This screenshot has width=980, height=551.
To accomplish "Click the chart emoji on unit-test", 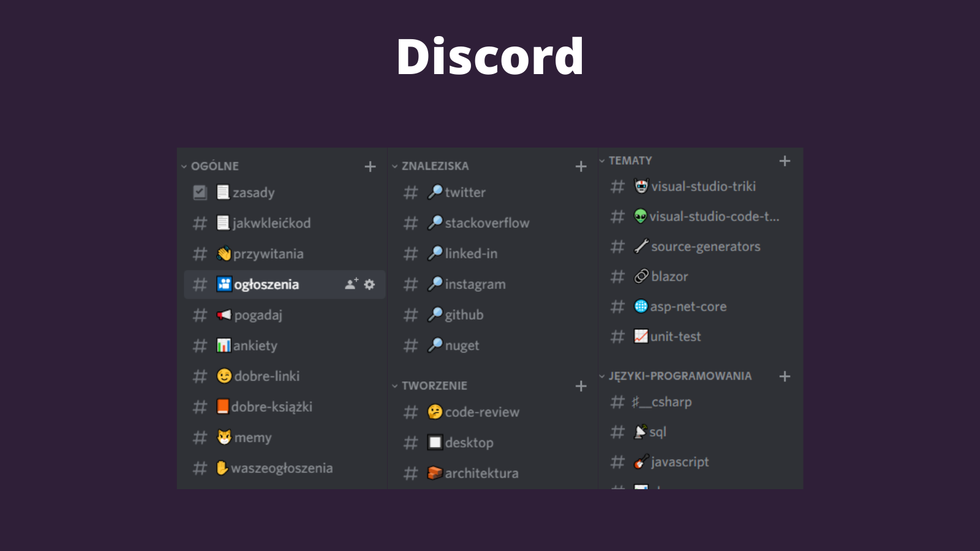I will point(641,336).
